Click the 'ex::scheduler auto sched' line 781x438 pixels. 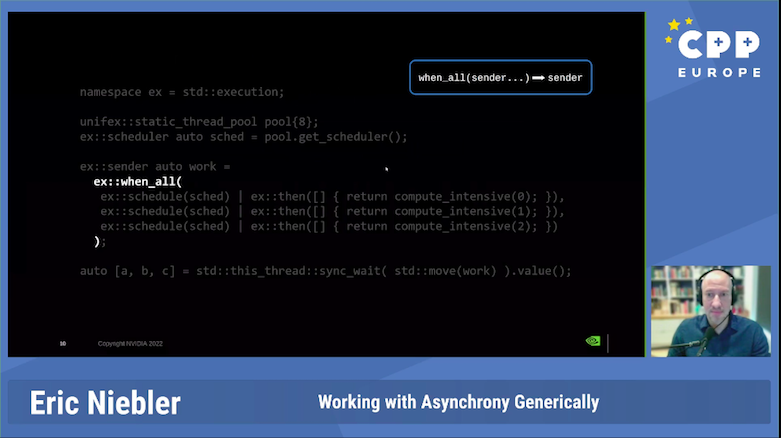click(244, 137)
